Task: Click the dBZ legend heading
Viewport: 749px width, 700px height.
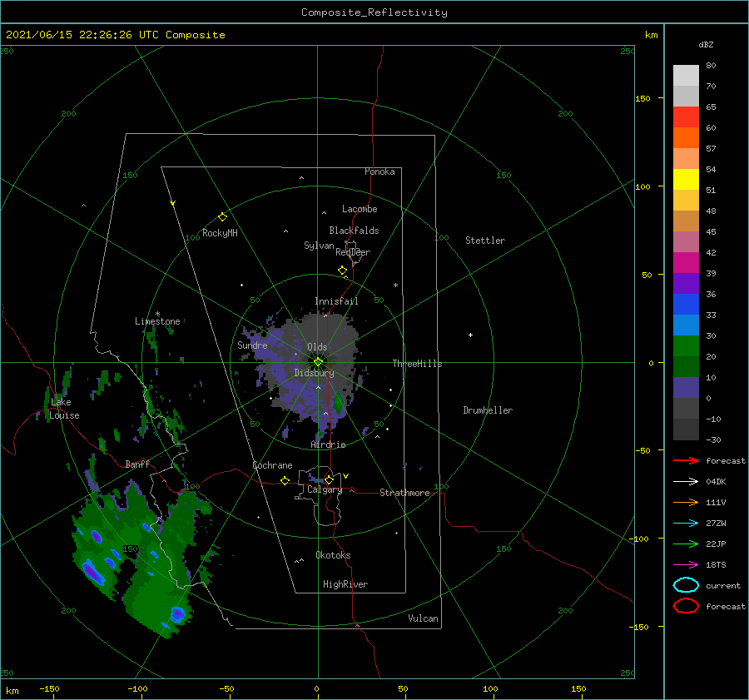Action: (706, 44)
